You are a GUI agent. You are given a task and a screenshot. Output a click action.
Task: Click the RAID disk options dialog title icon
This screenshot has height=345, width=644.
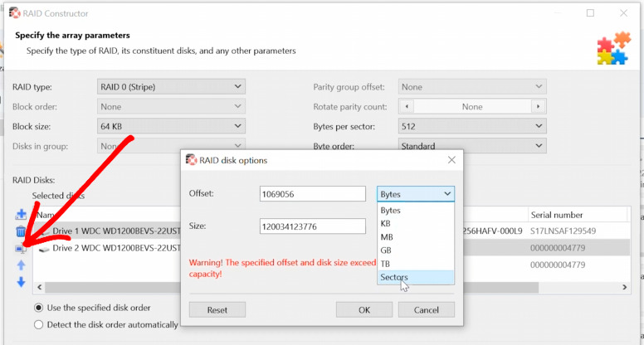tap(191, 160)
